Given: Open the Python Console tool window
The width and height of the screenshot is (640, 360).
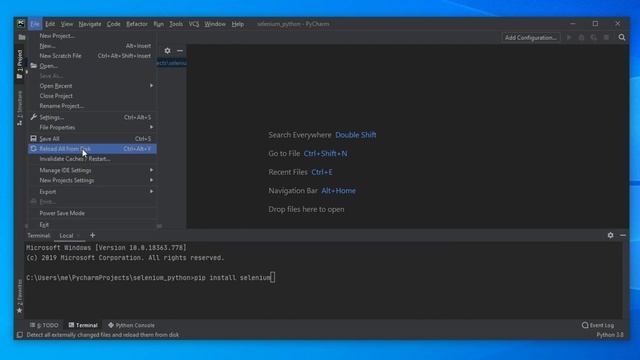Looking at the screenshot, I should point(131,325).
